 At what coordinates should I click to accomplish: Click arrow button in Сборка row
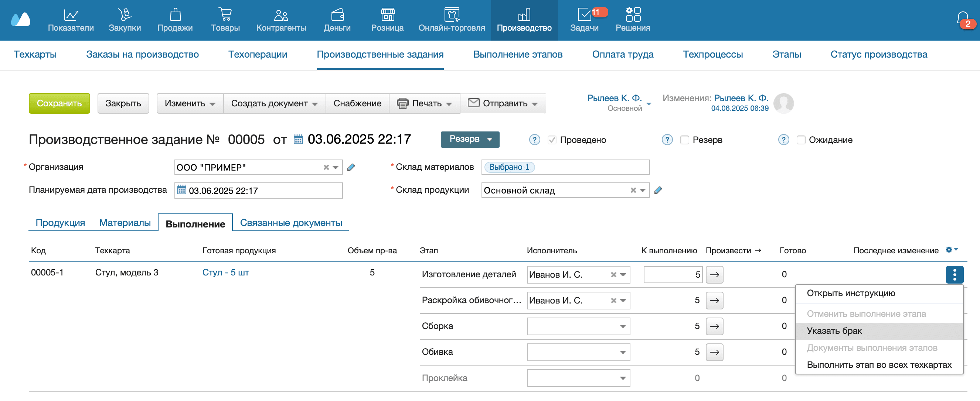coord(714,326)
